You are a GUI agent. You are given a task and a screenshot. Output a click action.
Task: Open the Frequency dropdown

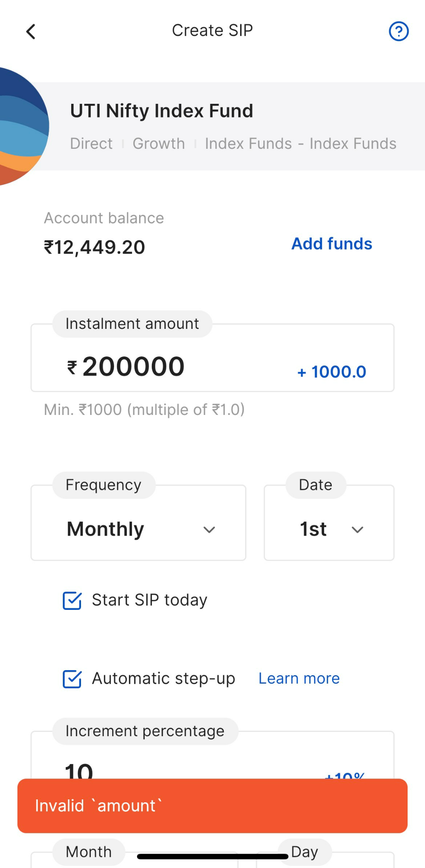point(138,529)
